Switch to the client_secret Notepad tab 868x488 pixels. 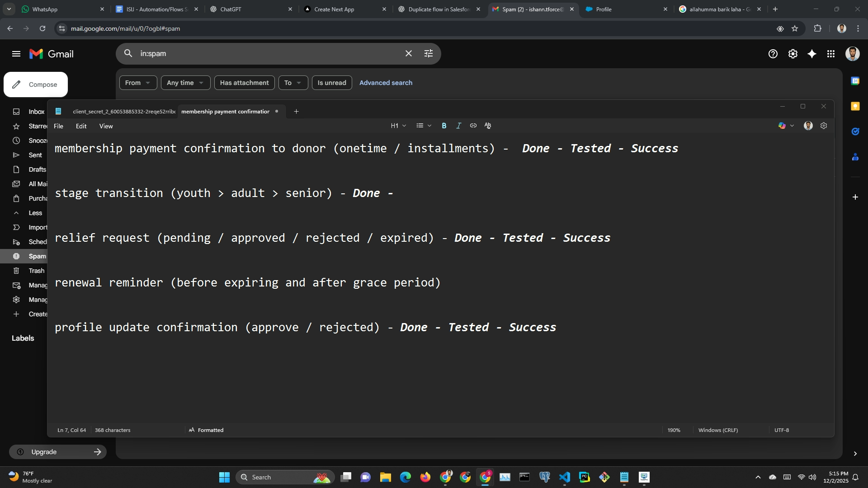point(123,112)
